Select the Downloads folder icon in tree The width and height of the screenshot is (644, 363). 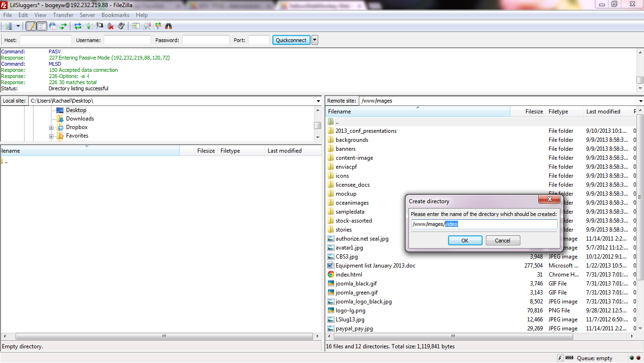click(60, 119)
